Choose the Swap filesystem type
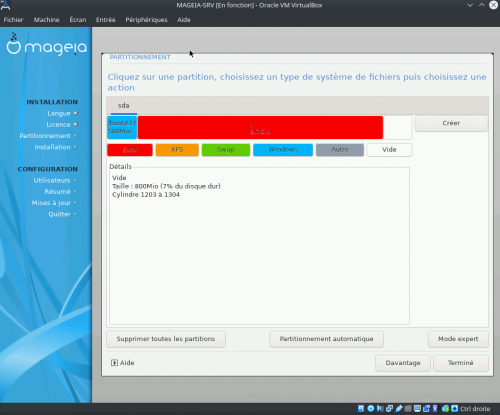 tap(226, 150)
